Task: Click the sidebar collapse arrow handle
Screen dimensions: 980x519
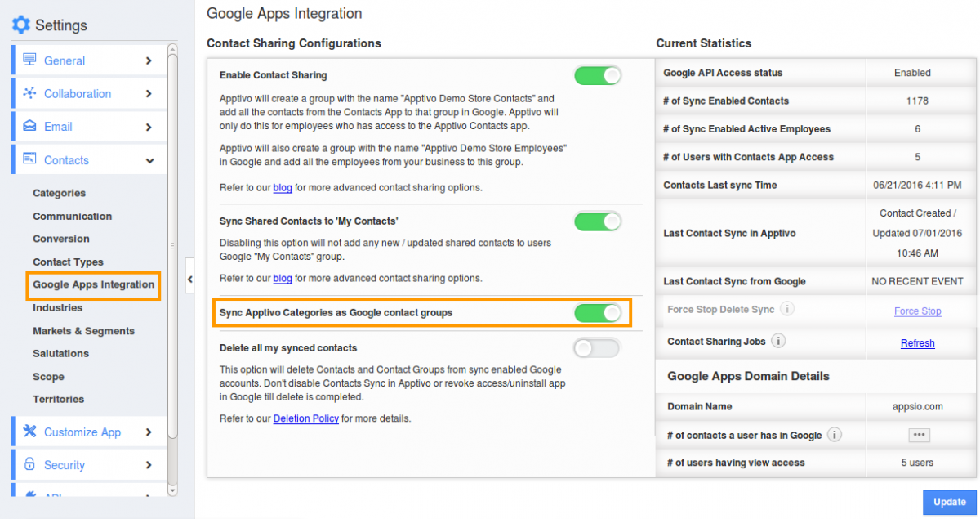Action: 190,277
